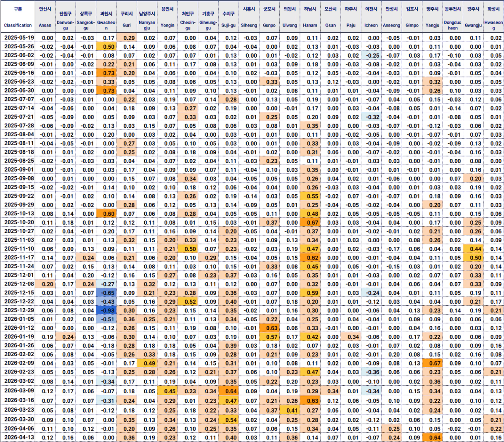The height and width of the screenshot is (442, 504).
Task: Click the 2025-09-01 date row label
Action: tap(19, 170)
